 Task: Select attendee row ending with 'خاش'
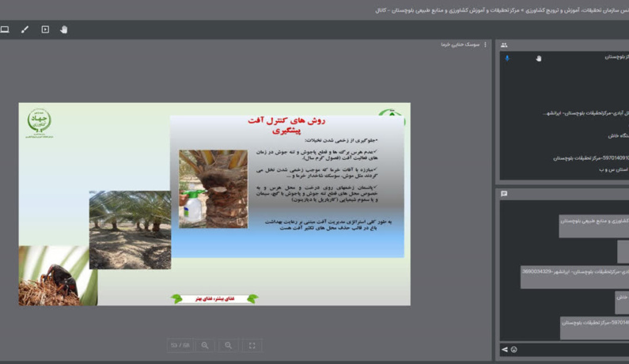click(x=618, y=136)
